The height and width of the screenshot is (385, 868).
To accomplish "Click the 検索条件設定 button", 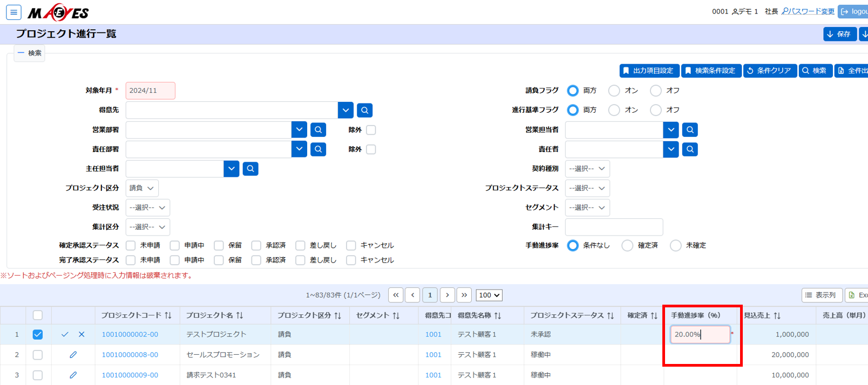I will click(x=711, y=71).
